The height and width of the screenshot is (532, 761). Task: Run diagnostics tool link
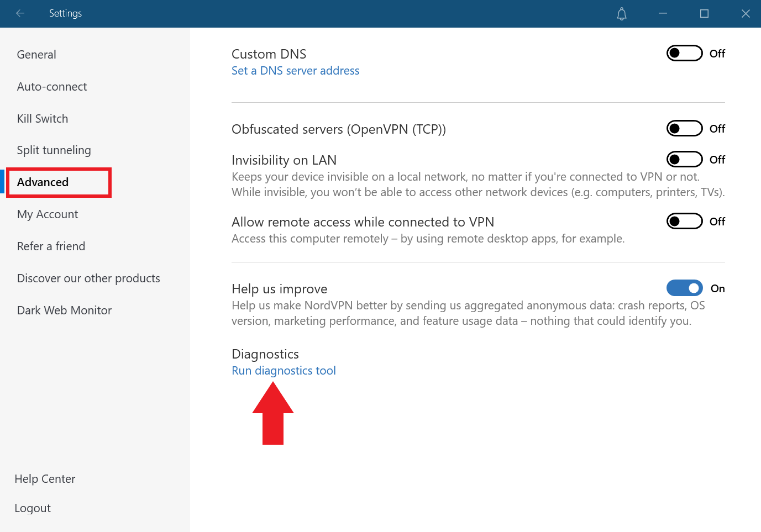coord(284,371)
